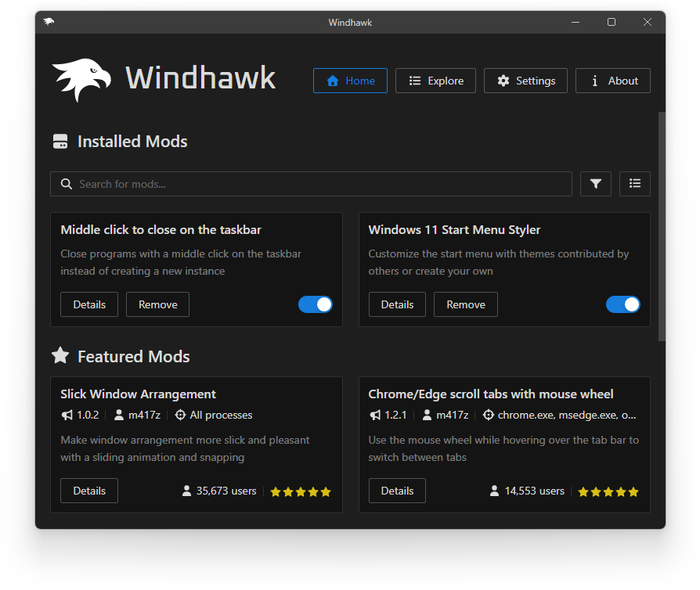Open the Explore tab
Viewport: 700px width, 590px height.
(x=435, y=81)
